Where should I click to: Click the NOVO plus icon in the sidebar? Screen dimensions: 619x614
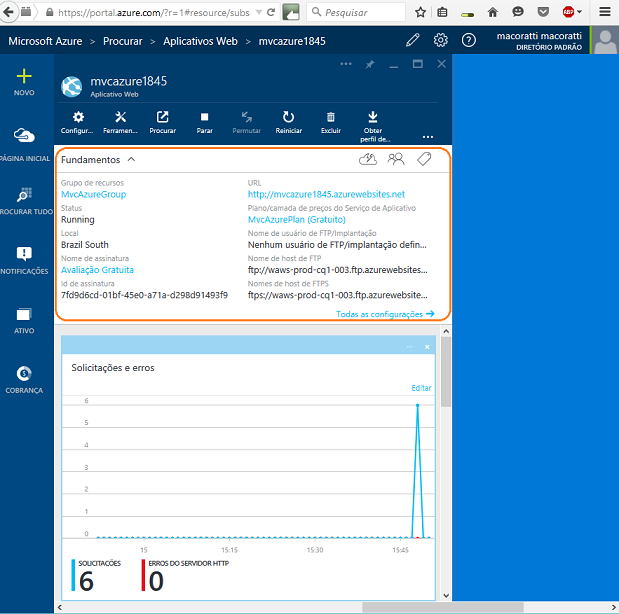pyautogui.click(x=24, y=76)
